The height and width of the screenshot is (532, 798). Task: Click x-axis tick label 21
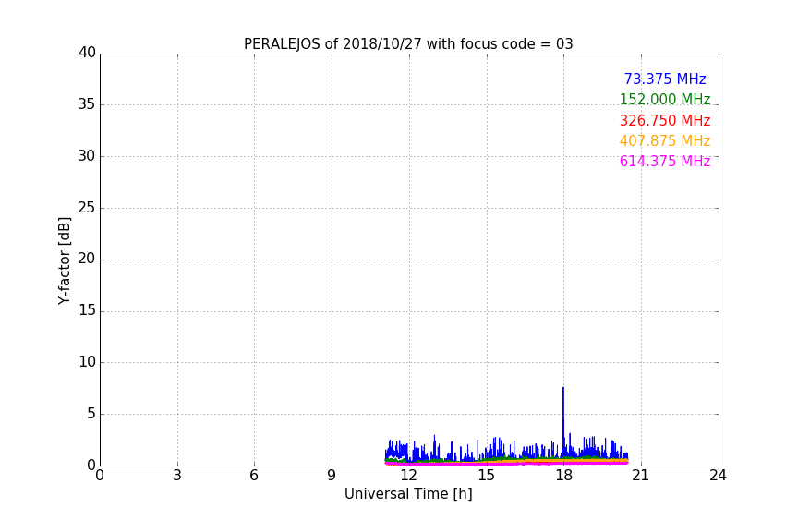(641, 476)
